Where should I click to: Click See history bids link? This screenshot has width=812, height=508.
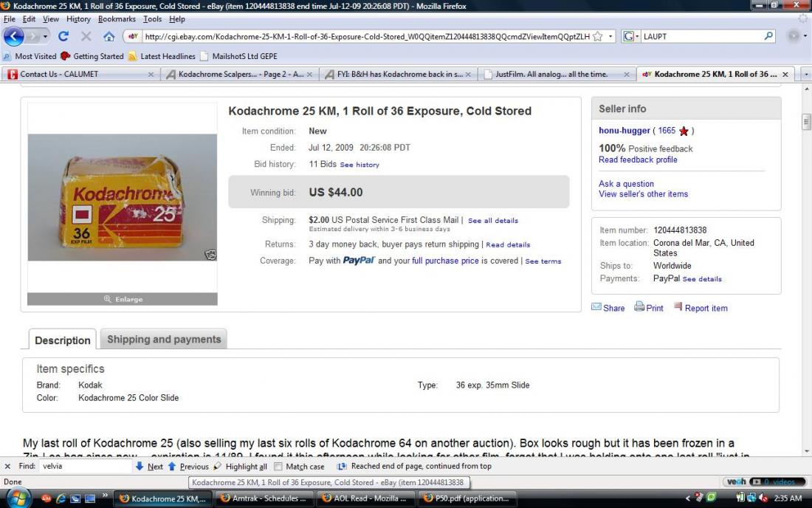pos(359,165)
